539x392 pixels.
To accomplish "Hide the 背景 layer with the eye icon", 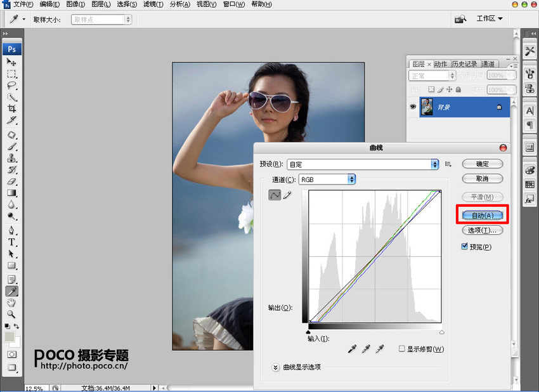I will click(x=413, y=107).
